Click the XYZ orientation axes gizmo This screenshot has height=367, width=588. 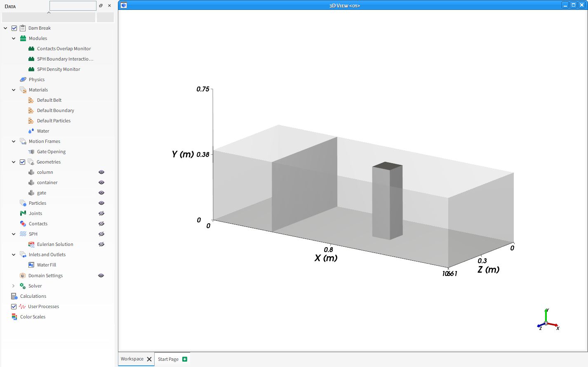pyautogui.click(x=548, y=320)
